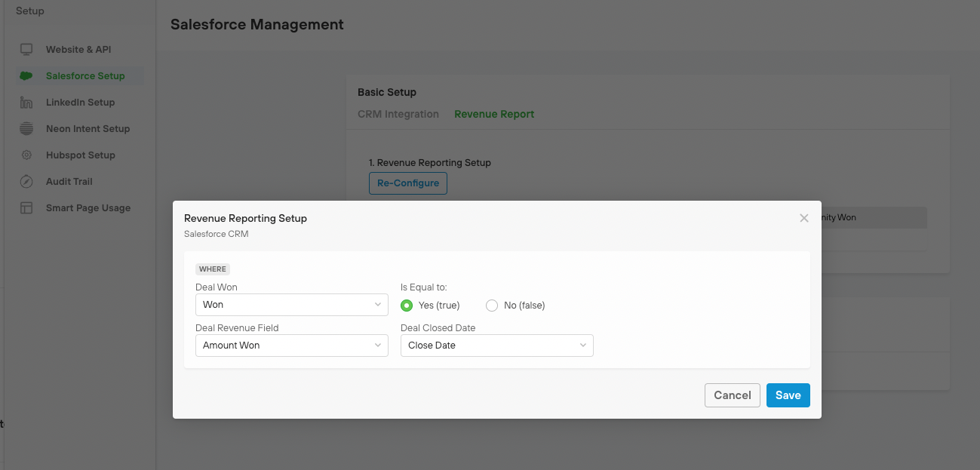The width and height of the screenshot is (980, 470).
Task: Click the Website & API monitor icon
Action: (x=26, y=50)
